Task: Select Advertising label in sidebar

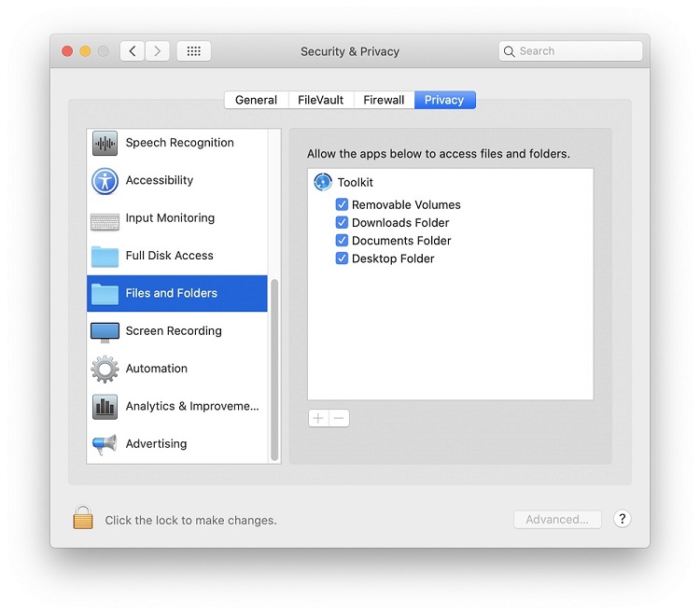Action: [156, 443]
